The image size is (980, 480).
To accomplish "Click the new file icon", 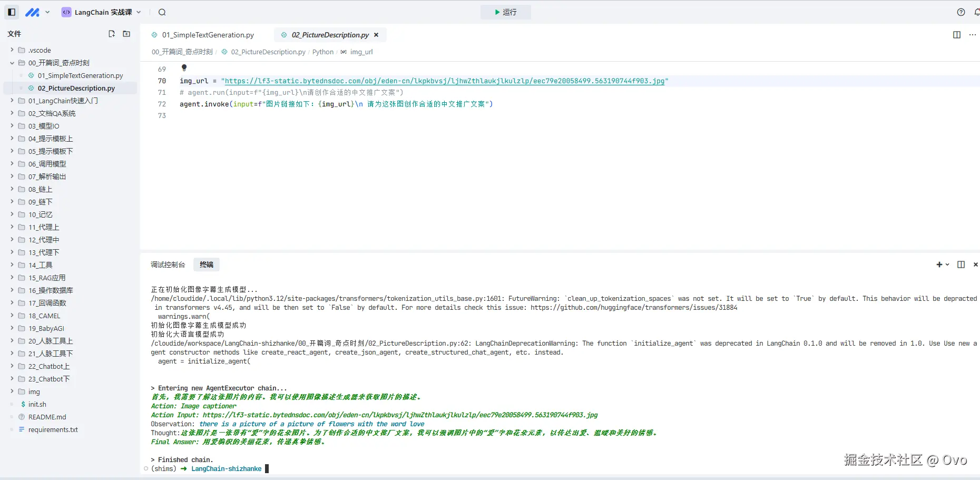I will (x=112, y=34).
